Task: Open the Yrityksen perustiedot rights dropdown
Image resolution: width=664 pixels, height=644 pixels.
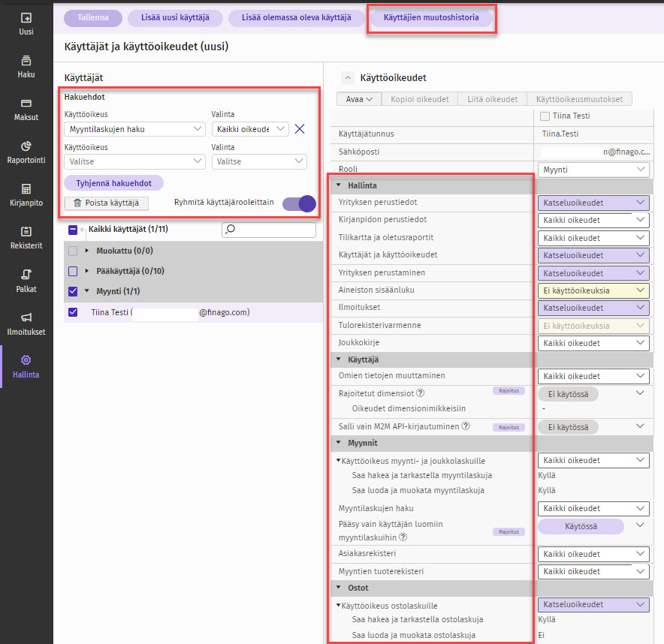Action: [x=593, y=203]
